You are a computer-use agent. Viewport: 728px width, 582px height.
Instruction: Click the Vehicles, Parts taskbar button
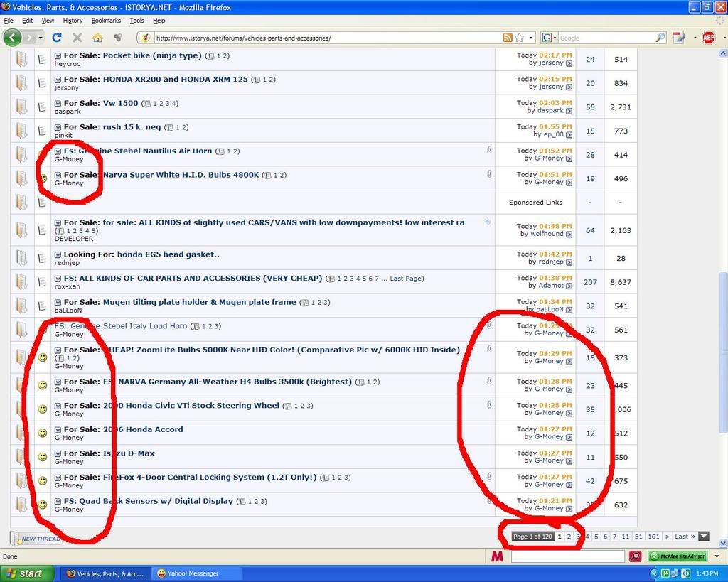[107, 573]
